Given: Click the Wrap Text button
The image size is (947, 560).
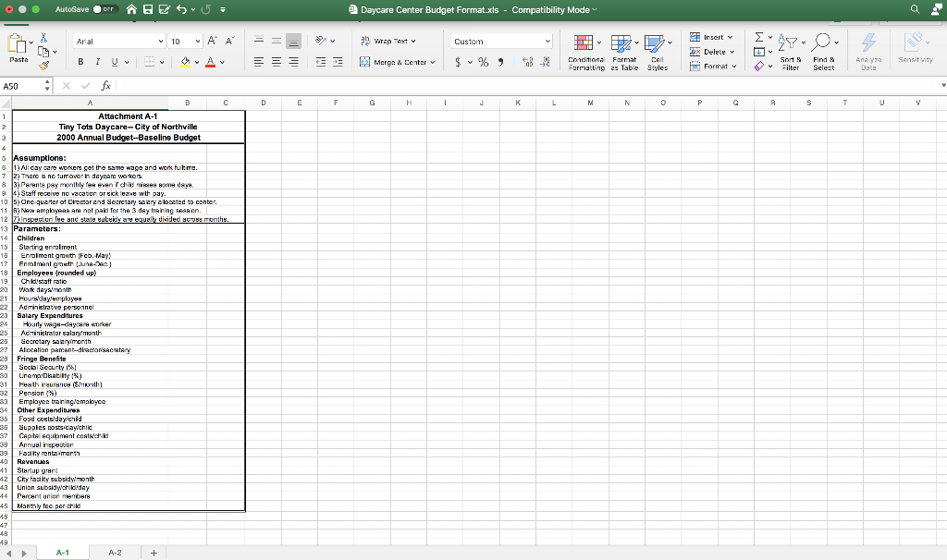Looking at the screenshot, I should click(387, 41).
